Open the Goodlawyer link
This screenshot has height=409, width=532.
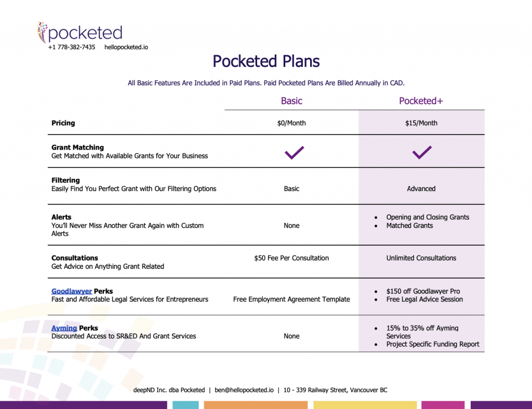(x=72, y=291)
